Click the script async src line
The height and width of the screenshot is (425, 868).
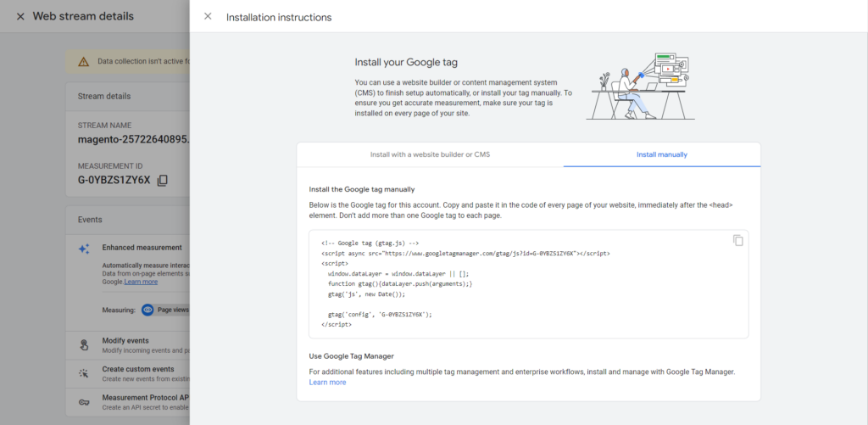tap(465, 254)
